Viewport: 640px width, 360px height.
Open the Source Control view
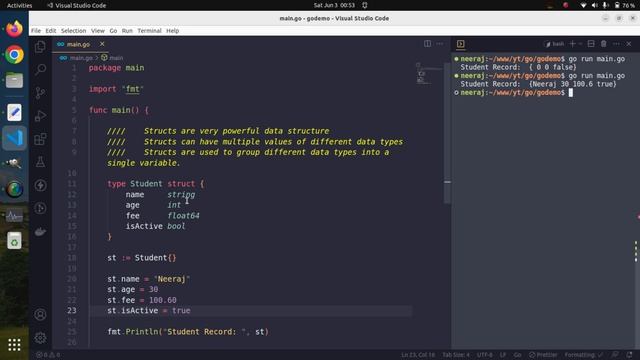pos(40,93)
